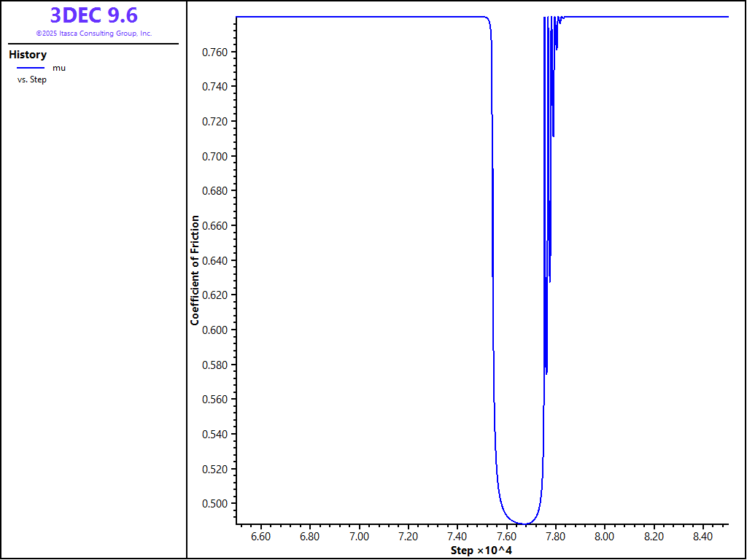Click the curve's lowest point at the trough

click(522, 524)
